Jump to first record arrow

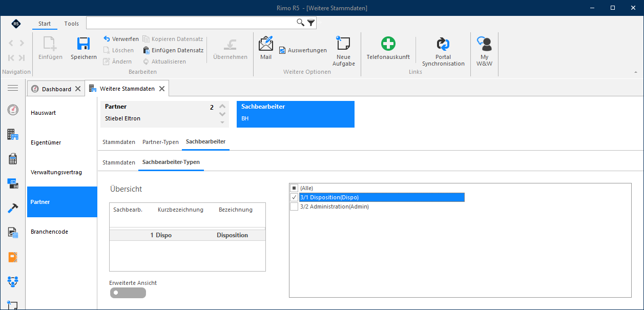tap(11, 58)
